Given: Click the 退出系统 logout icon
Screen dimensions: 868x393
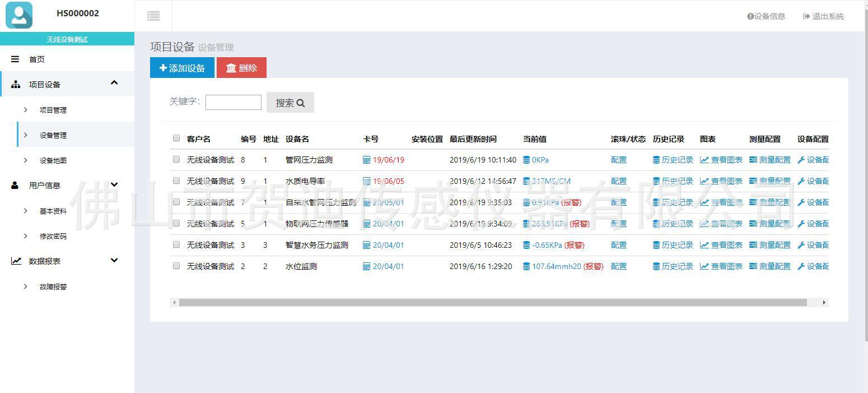Looking at the screenshot, I should pyautogui.click(x=806, y=16).
